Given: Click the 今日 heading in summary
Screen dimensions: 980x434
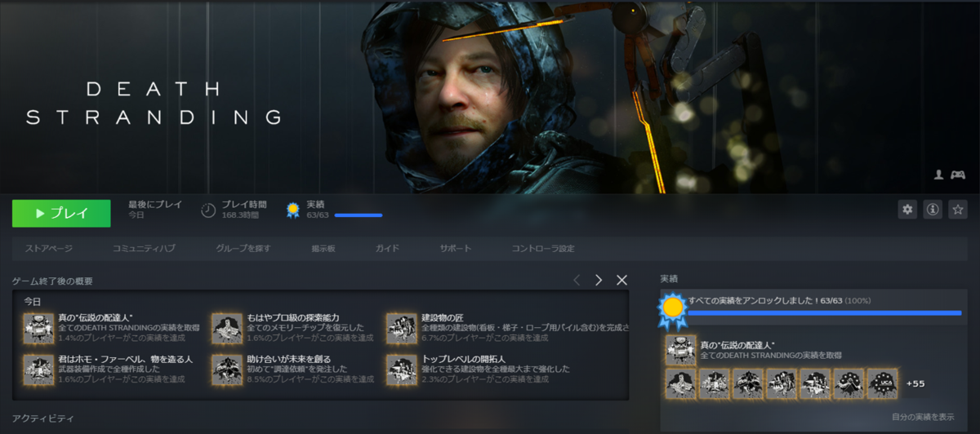Looking at the screenshot, I should pyautogui.click(x=32, y=301).
